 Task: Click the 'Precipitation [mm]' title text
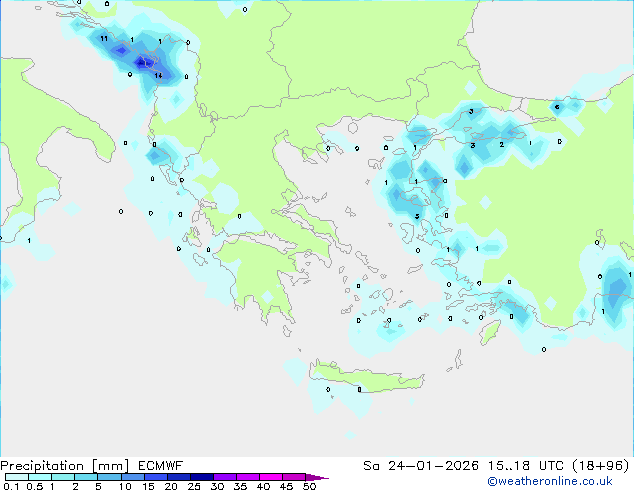pyautogui.click(x=65, y=466)
